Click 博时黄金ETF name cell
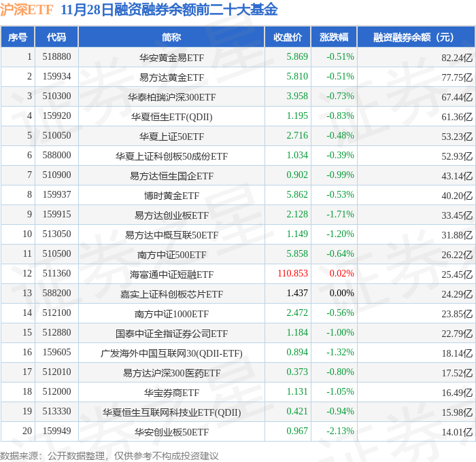The height and width of the screenshot is (462, 476). [171, 196]
